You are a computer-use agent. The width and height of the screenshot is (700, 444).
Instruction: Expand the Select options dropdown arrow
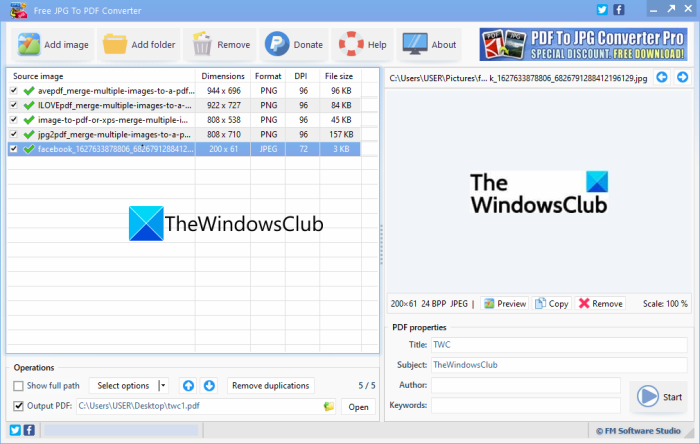(x=163, y=386)
